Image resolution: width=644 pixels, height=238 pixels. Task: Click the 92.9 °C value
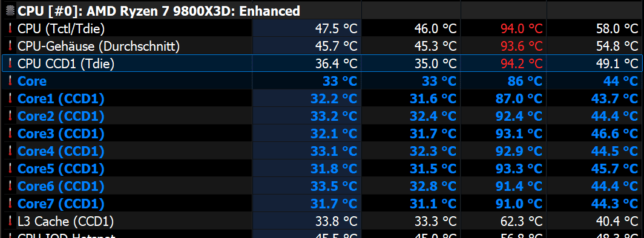(519, 152)
